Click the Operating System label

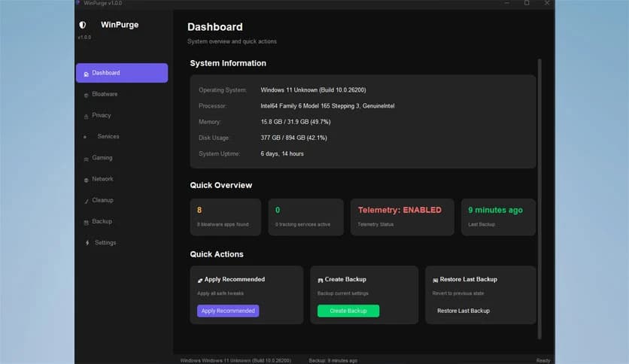point(223,90)
